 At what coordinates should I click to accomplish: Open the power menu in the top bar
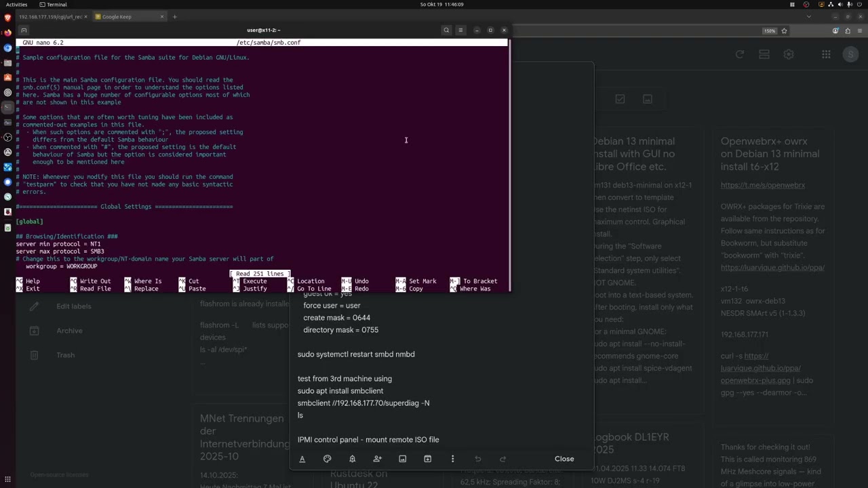859,4
